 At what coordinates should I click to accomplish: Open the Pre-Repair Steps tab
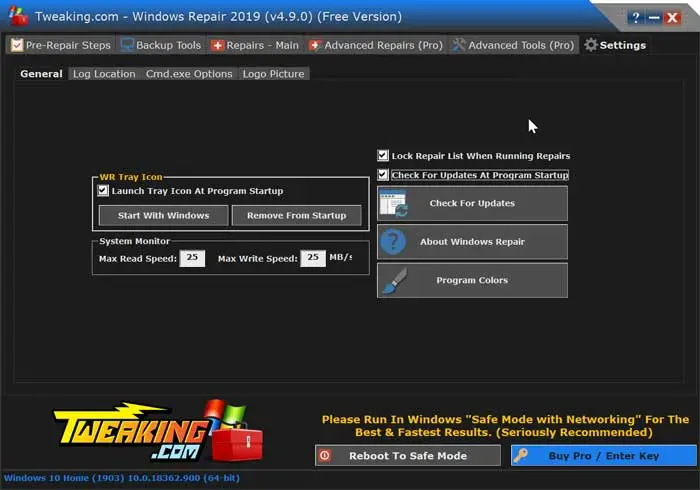coord(61,45)
